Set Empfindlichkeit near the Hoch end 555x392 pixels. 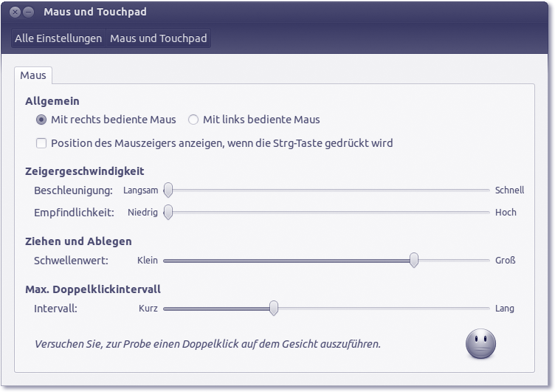coord(480,213)
